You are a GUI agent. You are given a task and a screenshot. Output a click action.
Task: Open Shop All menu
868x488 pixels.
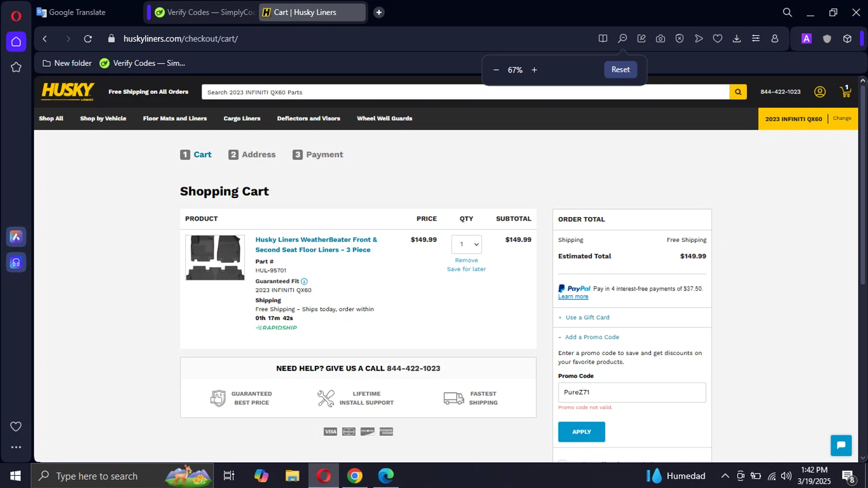[51, 119]
